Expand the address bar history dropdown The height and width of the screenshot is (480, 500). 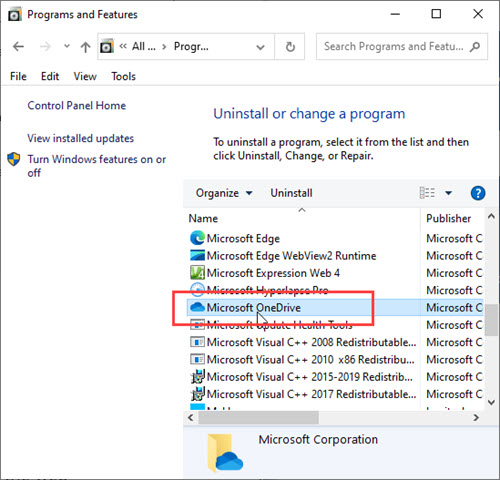tap(260, 47)
